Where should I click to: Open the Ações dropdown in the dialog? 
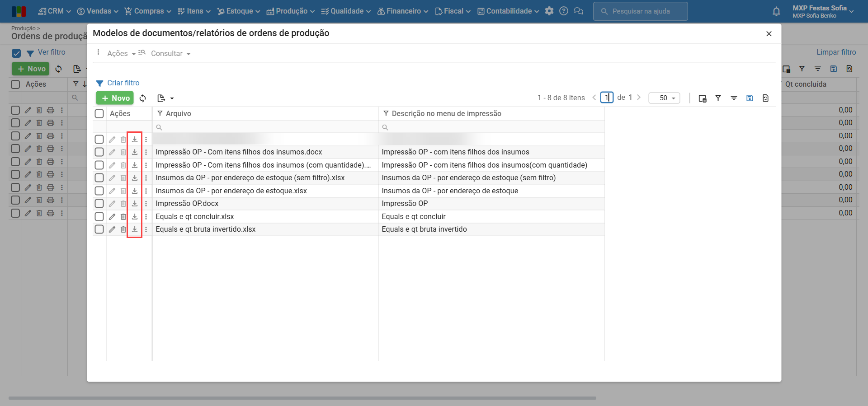point(121,53)
